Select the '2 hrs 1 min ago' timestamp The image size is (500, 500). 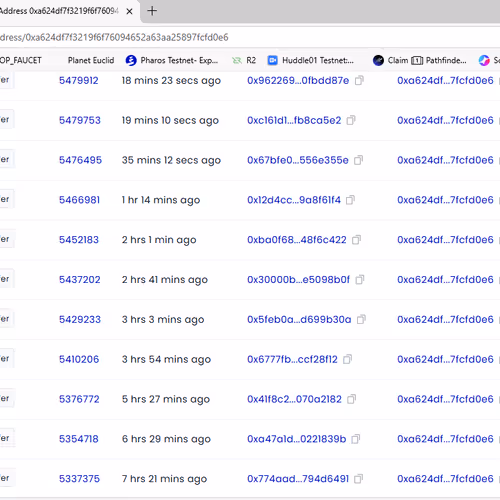coord(159,240)
